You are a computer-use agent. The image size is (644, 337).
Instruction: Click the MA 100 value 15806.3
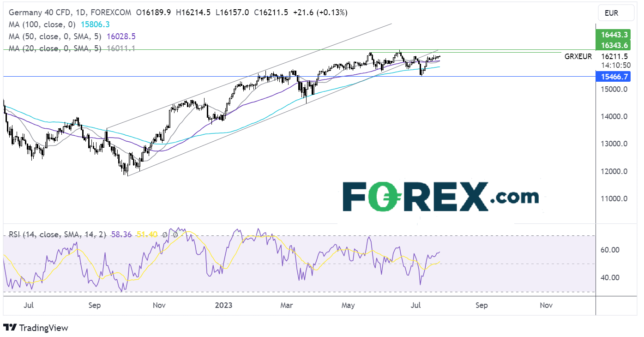[94, 24]
